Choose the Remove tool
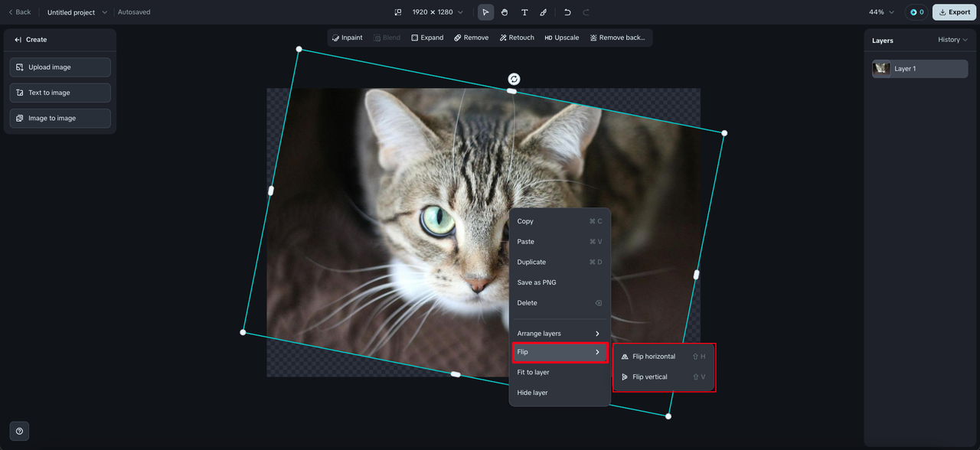Image resolution: width=980 pixels, height=450 pixels. coord(471,37)
